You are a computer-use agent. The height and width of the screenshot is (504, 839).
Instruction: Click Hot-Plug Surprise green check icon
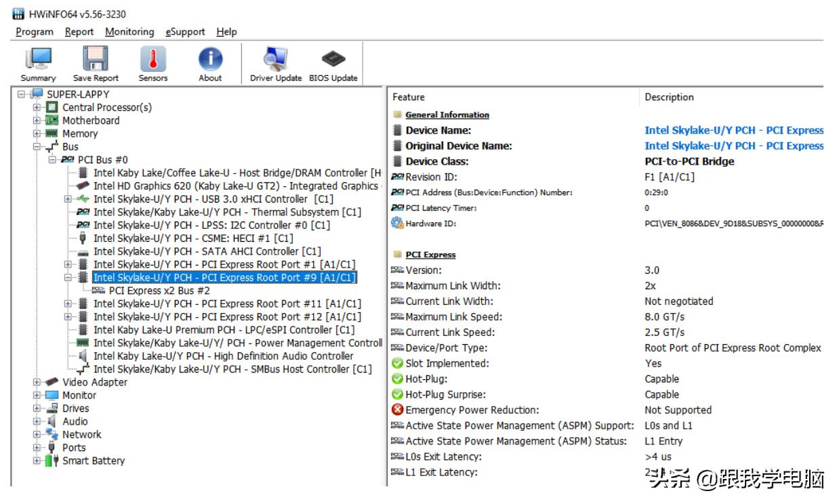(398, 394)
